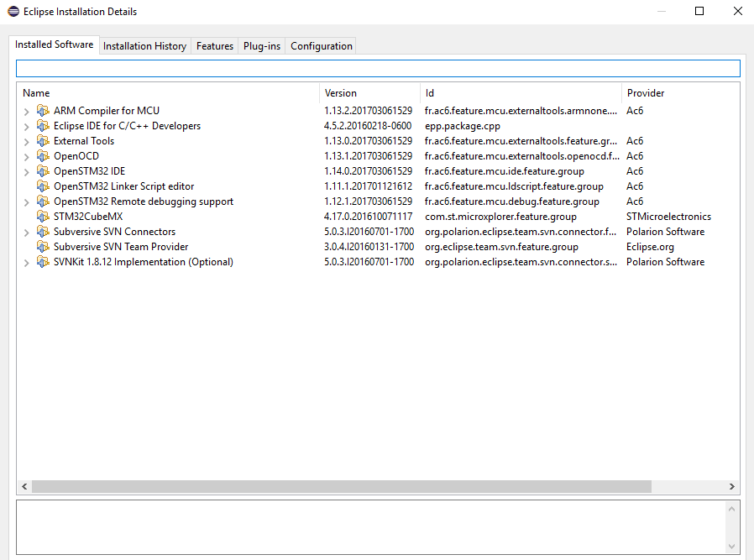
Task: Expand the ARM Compiler for MCU entry
Action: coord(27,112)
